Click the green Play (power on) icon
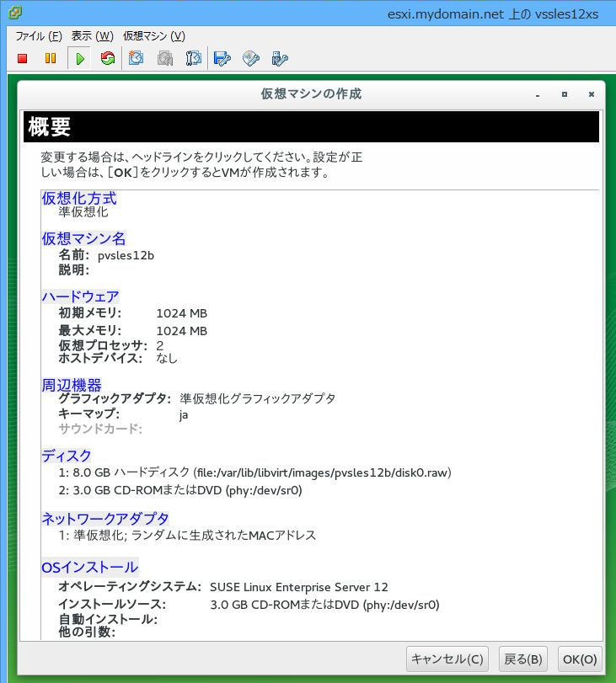Screen dimensions: 616x683 [80, 58]
